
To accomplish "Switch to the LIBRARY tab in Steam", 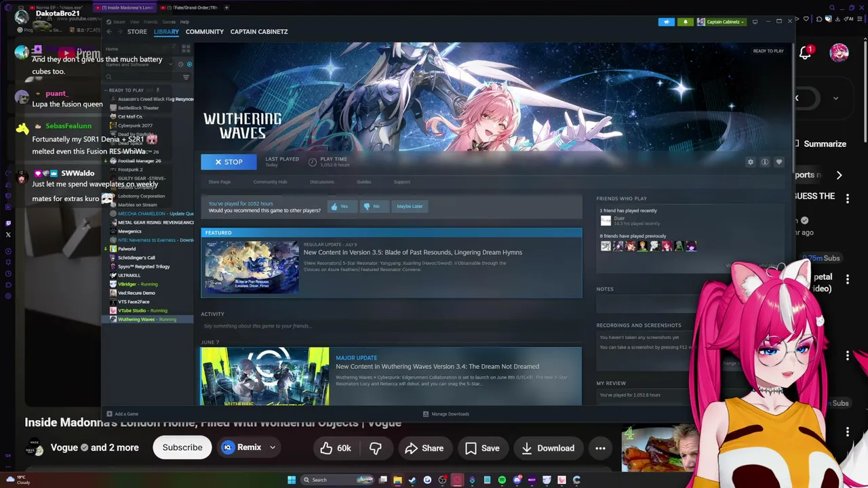I will coord(166,32).
